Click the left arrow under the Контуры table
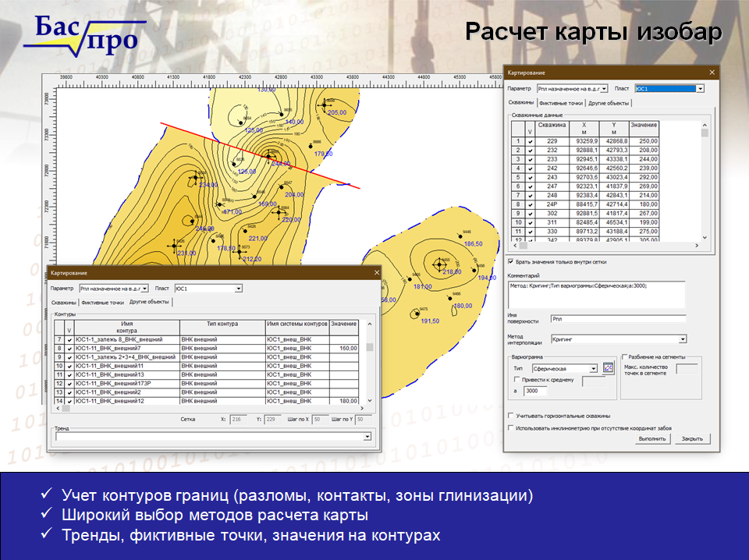Viewport: 749px width, 560px height. pyautogui.click(x=58, y=408)
